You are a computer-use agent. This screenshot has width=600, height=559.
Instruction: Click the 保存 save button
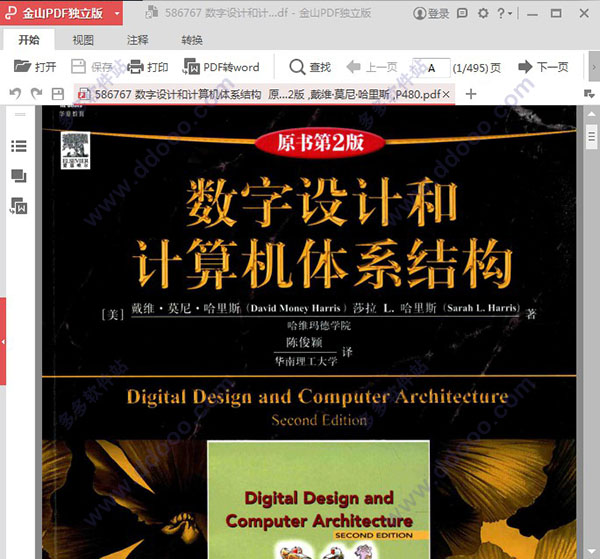pos(93,67)
